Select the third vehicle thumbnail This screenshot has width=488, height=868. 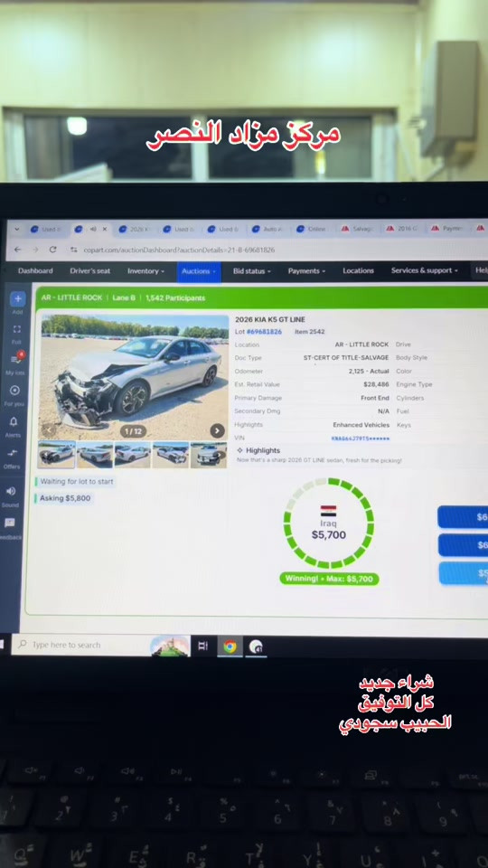click(132, 455)
